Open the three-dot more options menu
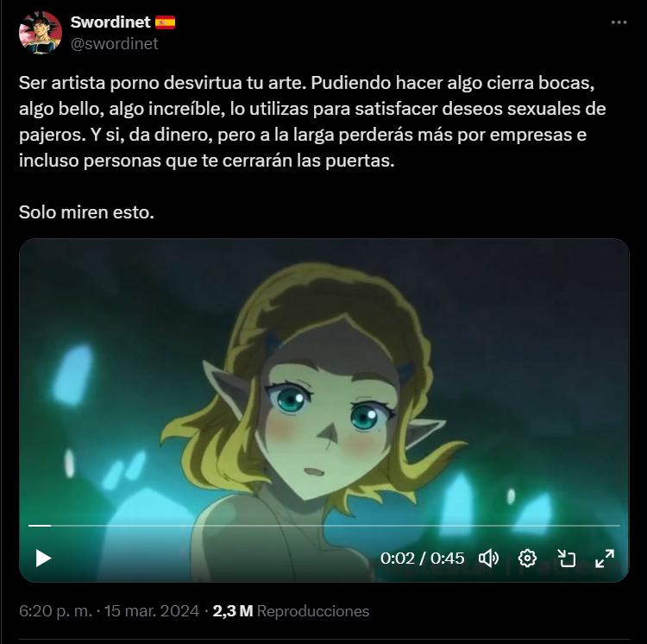 619,22
